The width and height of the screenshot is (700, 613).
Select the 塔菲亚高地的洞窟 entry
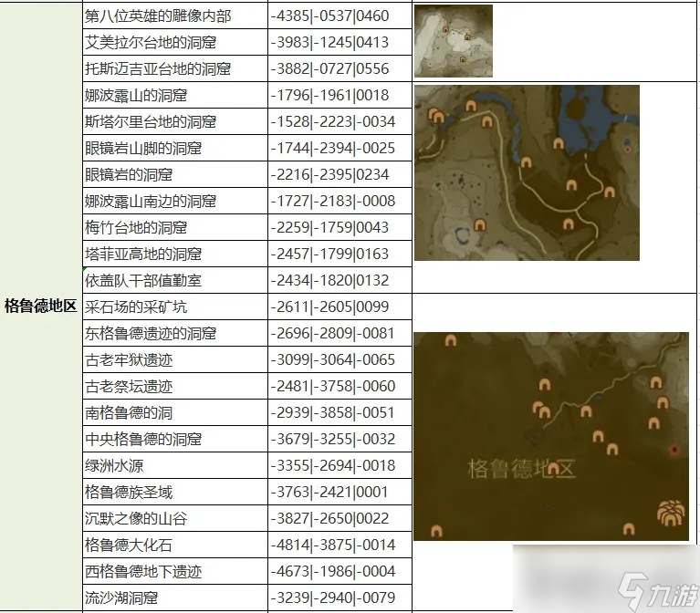[175, 254]
